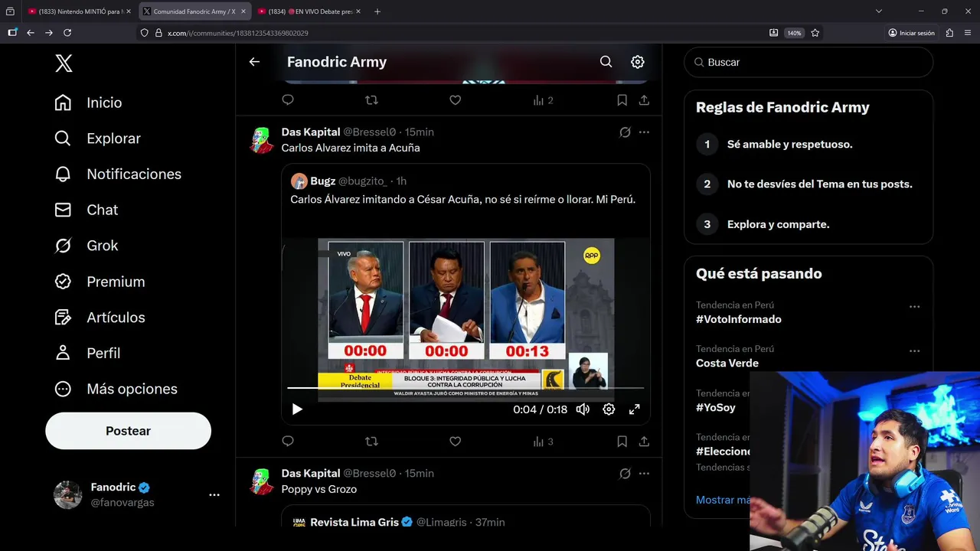Share the Carlos Alvarez post

tap(644, 442)
